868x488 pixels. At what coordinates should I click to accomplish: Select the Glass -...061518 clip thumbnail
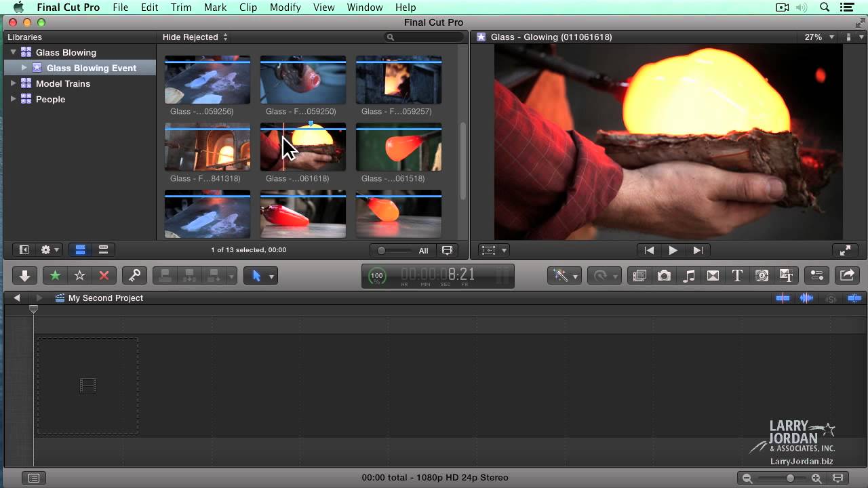click(x=399, y=147)
